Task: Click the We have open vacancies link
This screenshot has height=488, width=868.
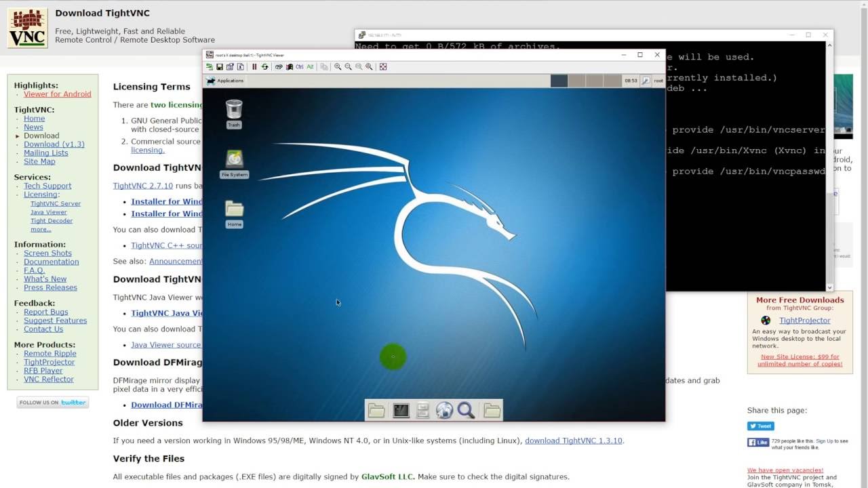Action: (785, 470)
